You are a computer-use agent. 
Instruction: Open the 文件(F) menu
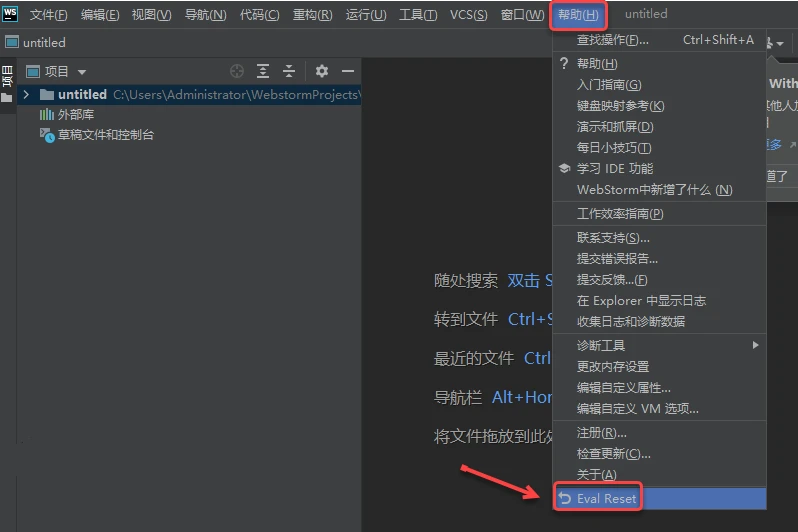click(48, 15)
